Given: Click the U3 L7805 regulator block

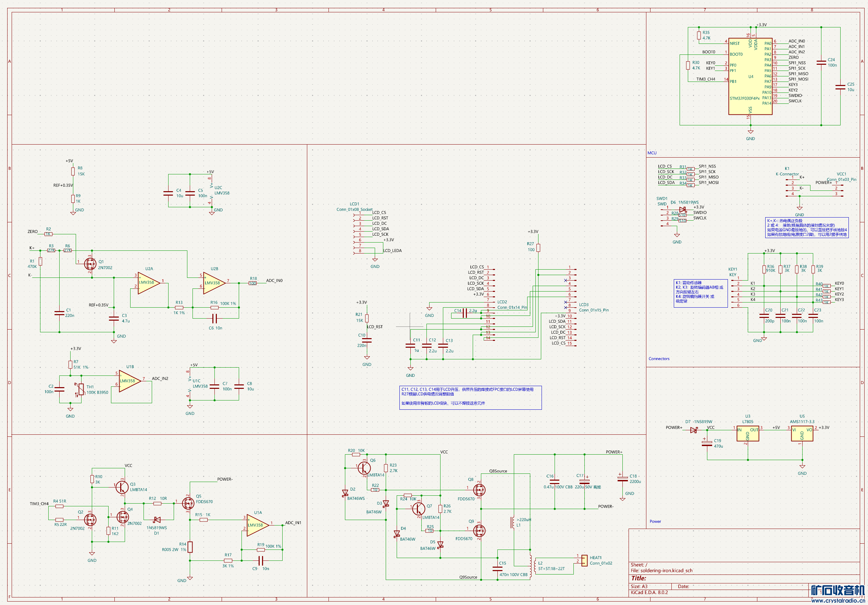Looking at the screenshot, I should tap(747, 434).
